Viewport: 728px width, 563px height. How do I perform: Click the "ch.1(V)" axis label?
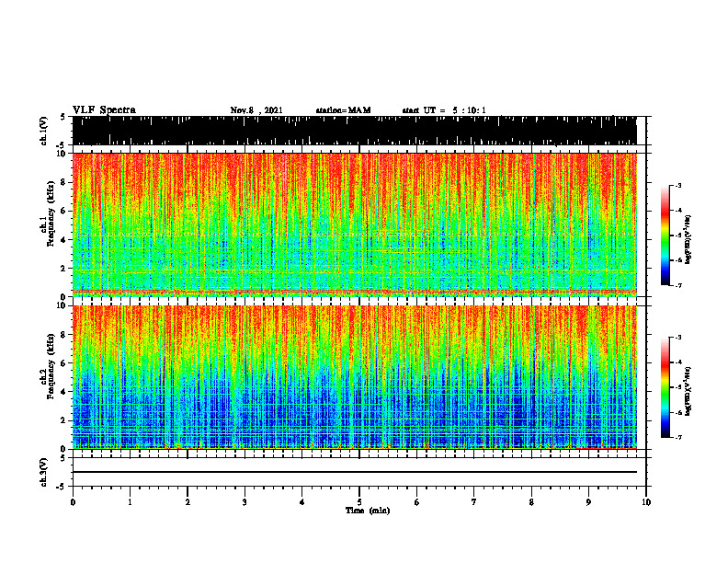click(44, 131)
